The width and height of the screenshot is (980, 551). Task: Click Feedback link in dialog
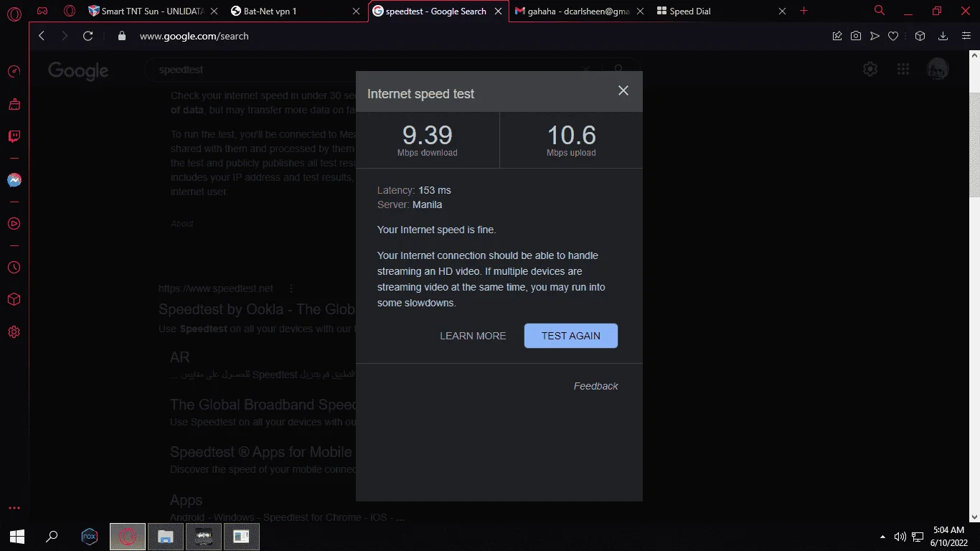tap(595, 386)
